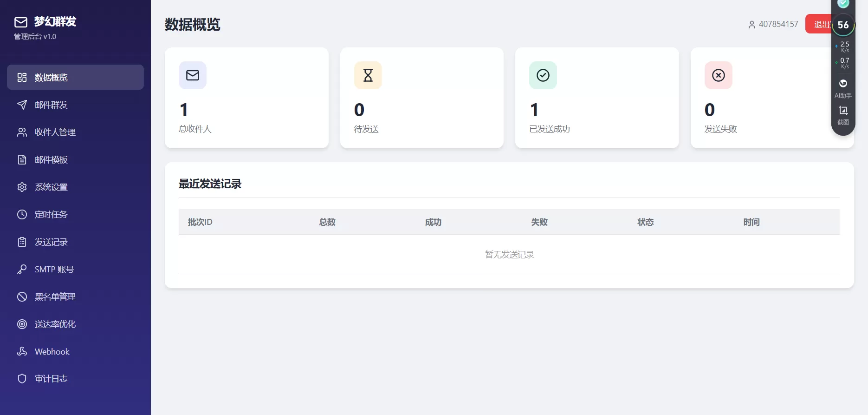868x415 pixels.
Task: Click the target icon for 送达率优化
Action: point(22,324)
